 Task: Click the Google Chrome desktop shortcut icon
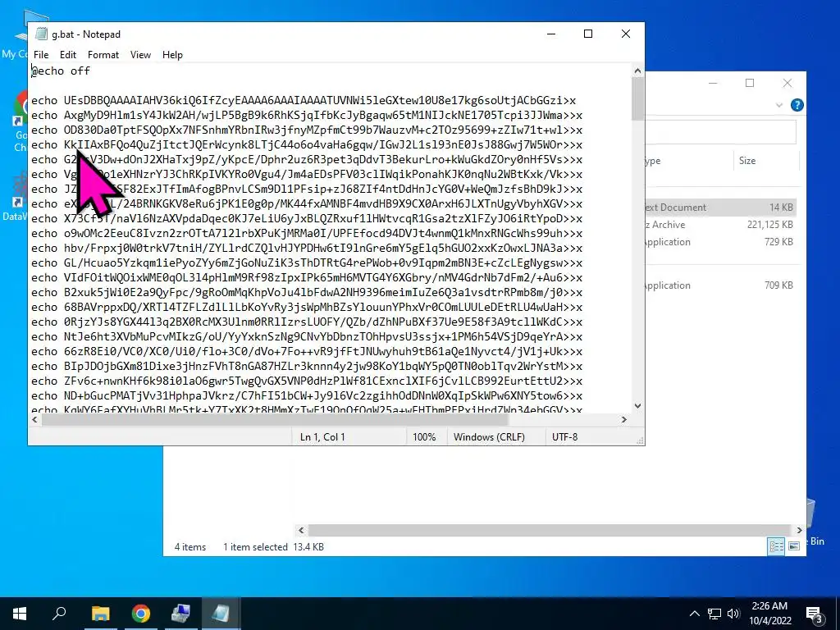pos(21,110)
